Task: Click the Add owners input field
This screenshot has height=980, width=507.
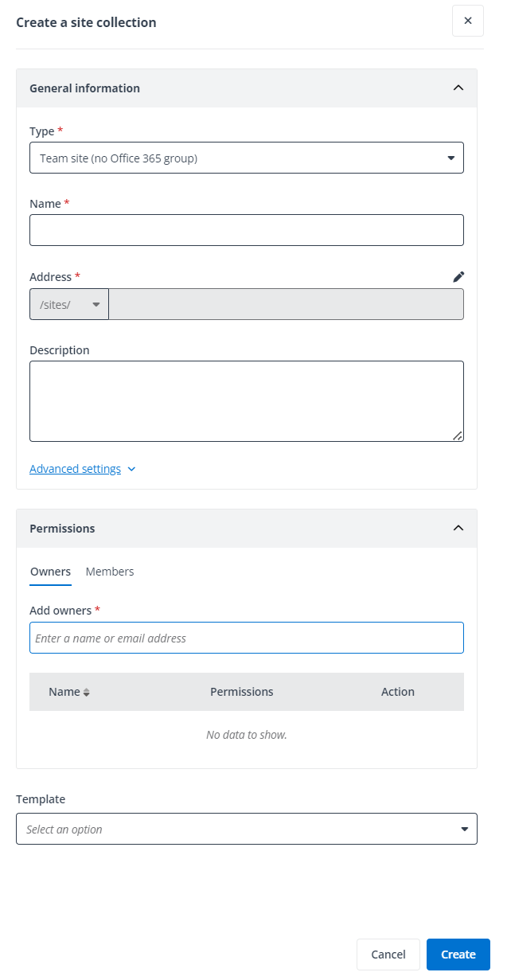Action: 247,638
